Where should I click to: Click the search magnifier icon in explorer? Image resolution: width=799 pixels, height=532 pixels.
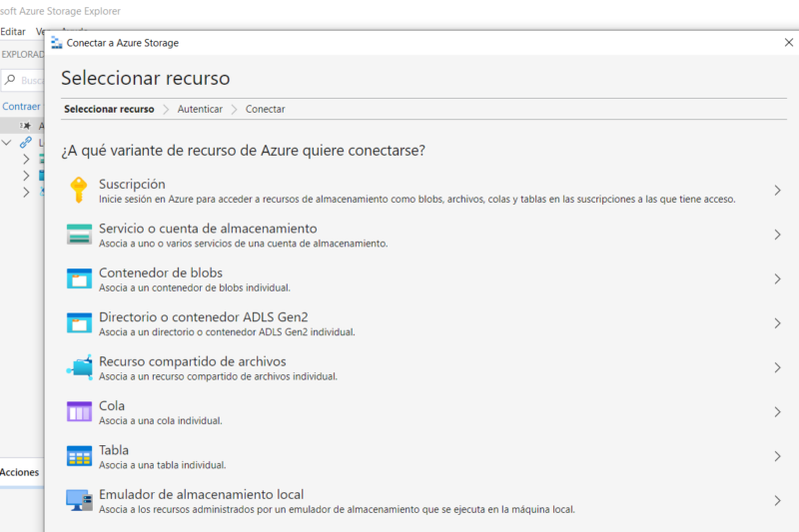click(x=10, y=80)
